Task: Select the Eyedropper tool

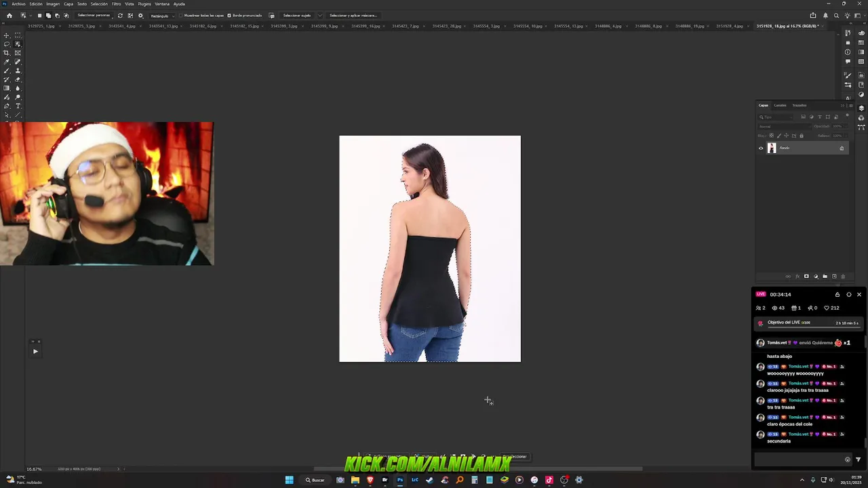Action: coord(7,62)
